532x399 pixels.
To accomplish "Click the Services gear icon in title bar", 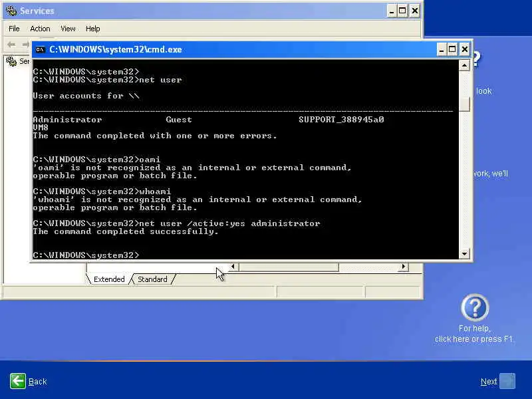I will click(11, 11).
